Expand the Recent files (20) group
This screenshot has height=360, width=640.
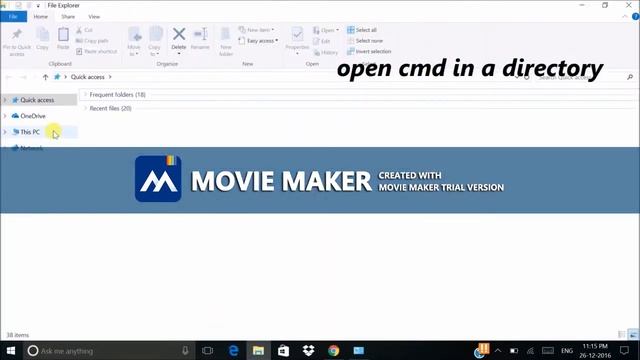pyautogui.click(x=85, y=108)
